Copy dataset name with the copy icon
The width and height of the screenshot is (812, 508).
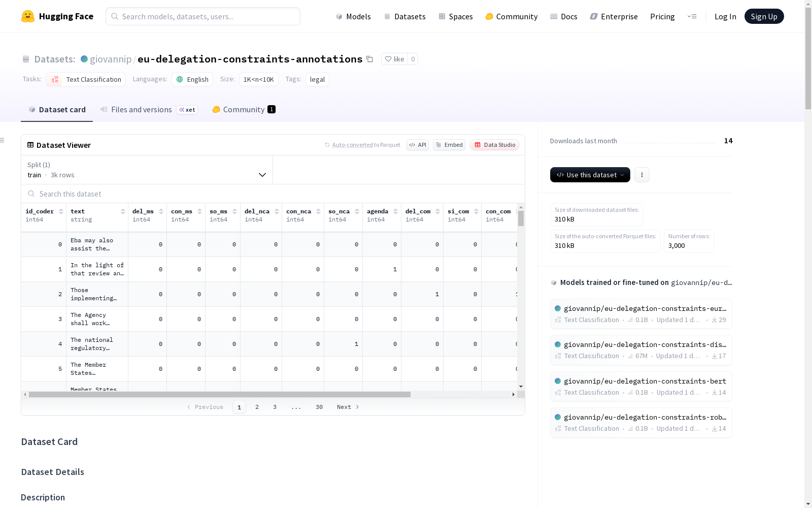tap(369, 59)
